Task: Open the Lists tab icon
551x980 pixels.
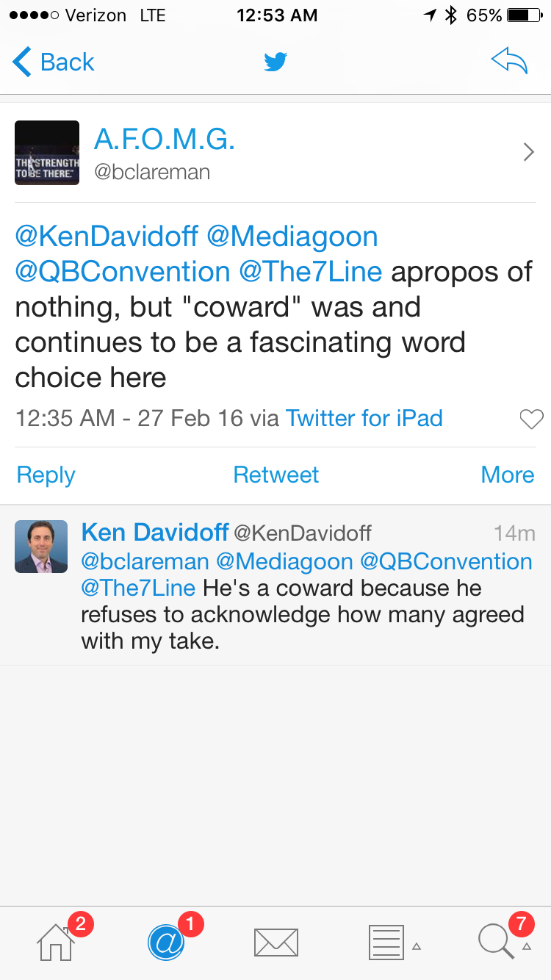Action: [386, 942]
